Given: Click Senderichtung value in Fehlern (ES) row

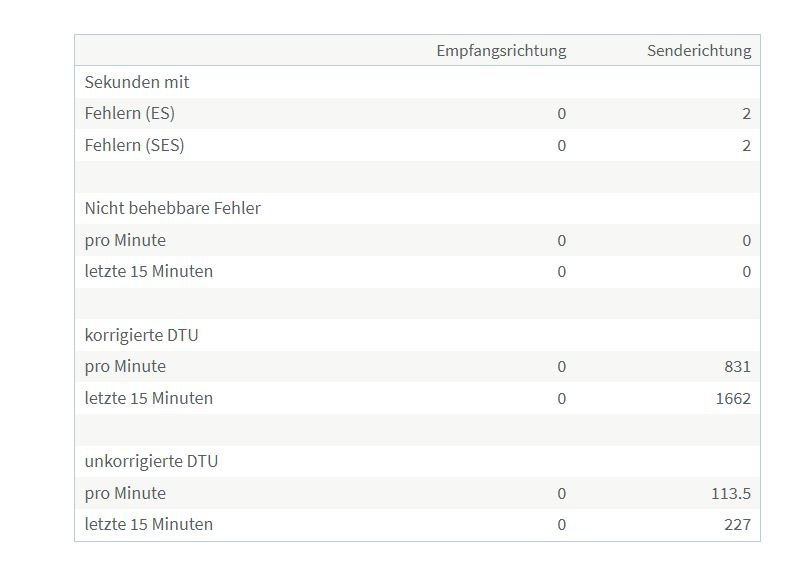Looking at the screenshot, I should click(x=746, y=113).
